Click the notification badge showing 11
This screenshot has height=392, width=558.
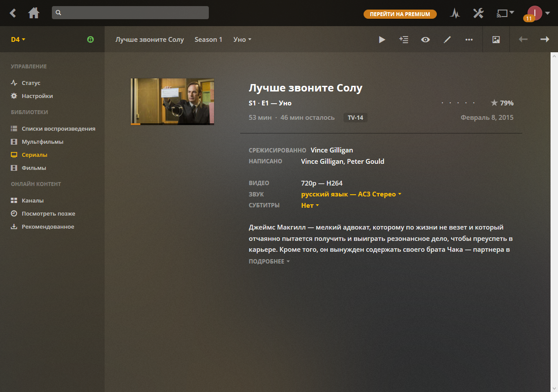click(529, 19)
